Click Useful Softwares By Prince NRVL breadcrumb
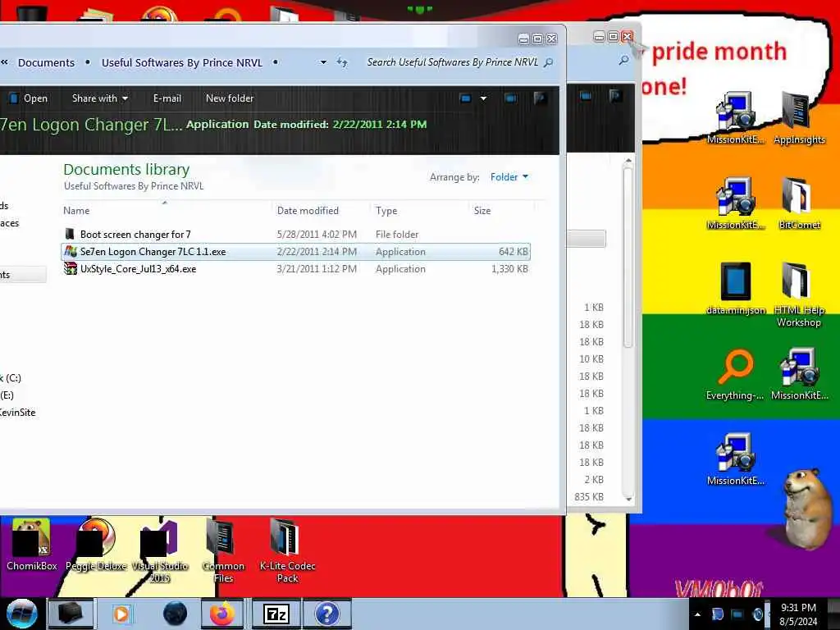This screenshot has width=840, height=630. (182, 62)
